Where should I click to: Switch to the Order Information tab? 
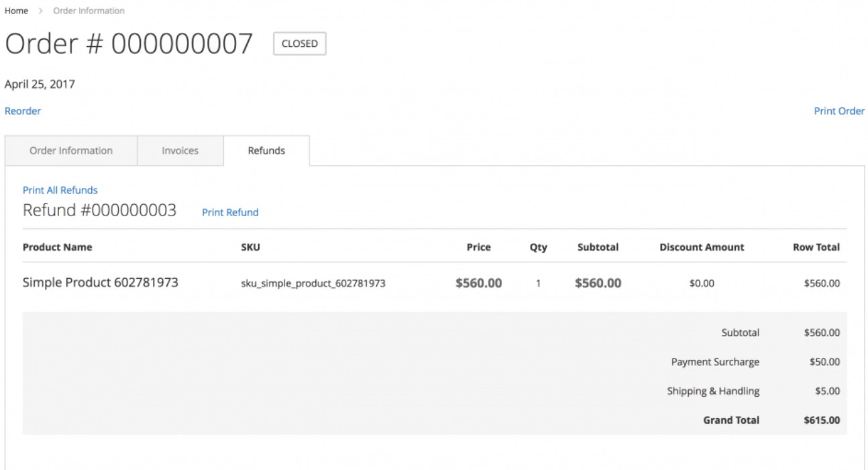click(71, 150)
